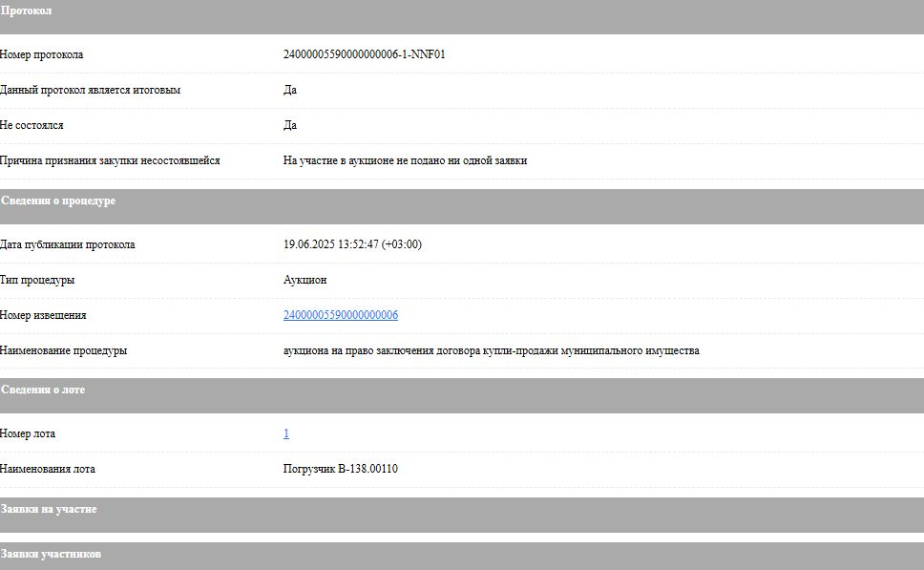
Task: Click the Дата публикации протокола label
Action: tap(68, 244)
